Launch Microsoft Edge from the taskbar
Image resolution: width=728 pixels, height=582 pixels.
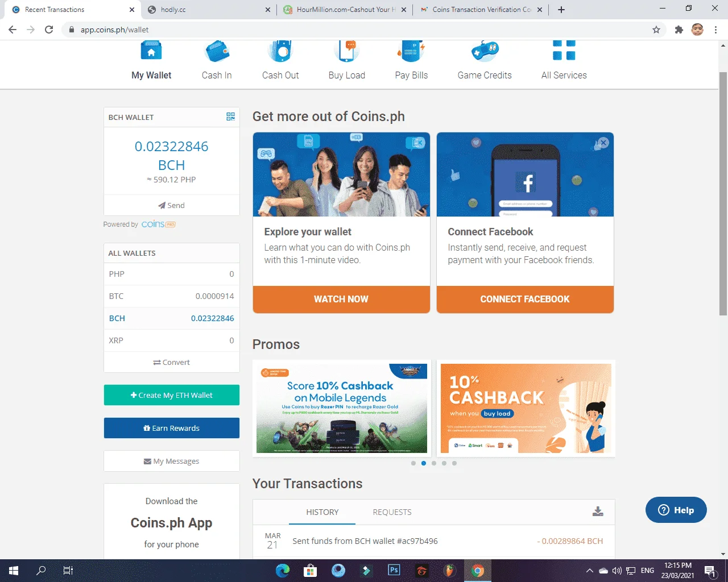click(283, 571)
